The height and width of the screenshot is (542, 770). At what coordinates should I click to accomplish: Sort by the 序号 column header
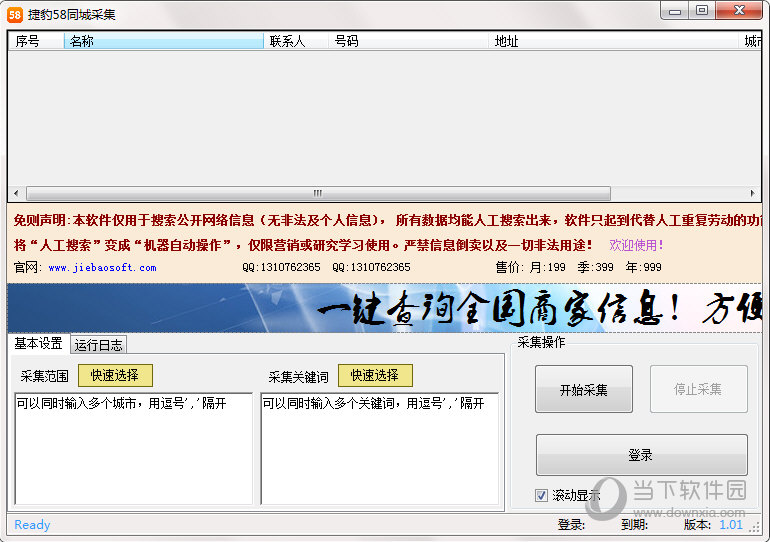(x=36, y=41)
